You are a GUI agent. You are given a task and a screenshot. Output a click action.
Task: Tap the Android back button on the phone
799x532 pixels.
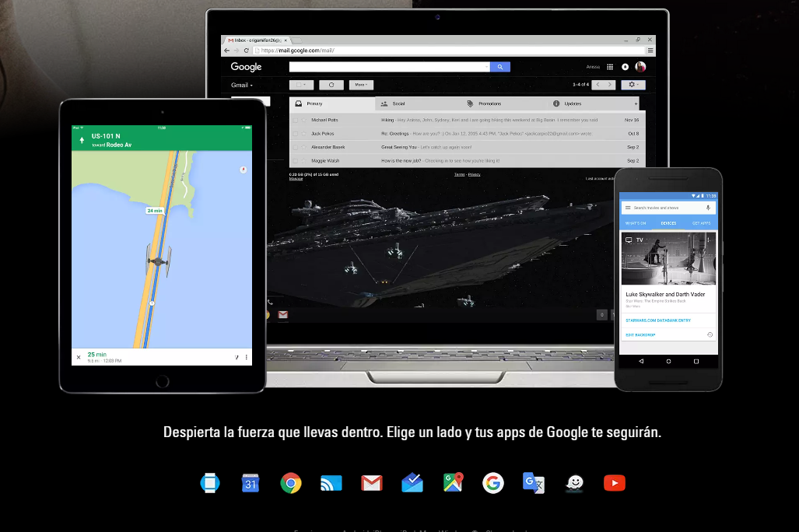641,361
